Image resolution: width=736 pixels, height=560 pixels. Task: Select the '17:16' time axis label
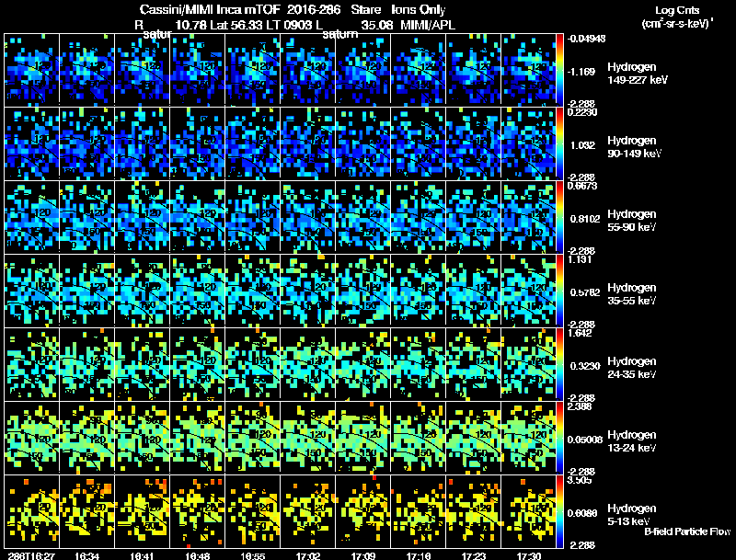[x=419, y=555]
